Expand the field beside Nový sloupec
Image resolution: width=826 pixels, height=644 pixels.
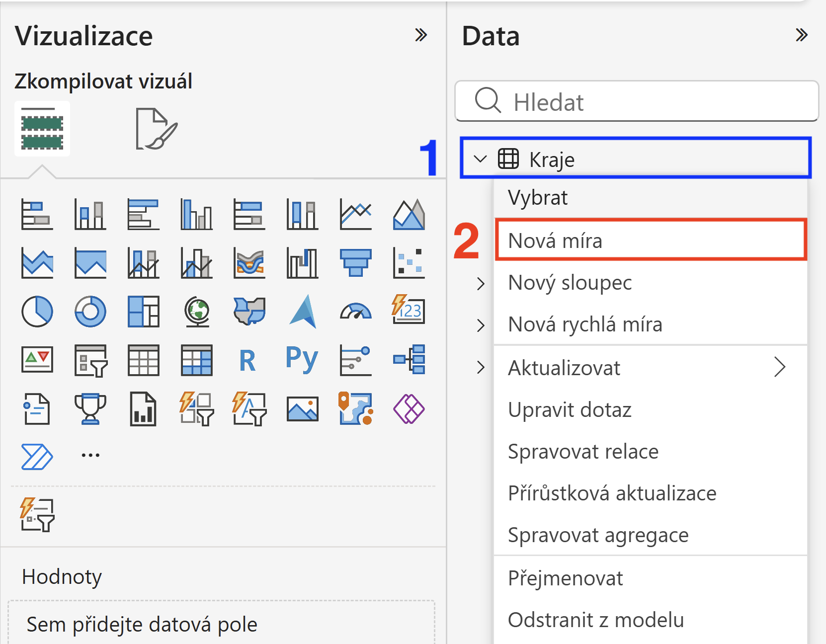pyautogui.click(x=480, y=284)
